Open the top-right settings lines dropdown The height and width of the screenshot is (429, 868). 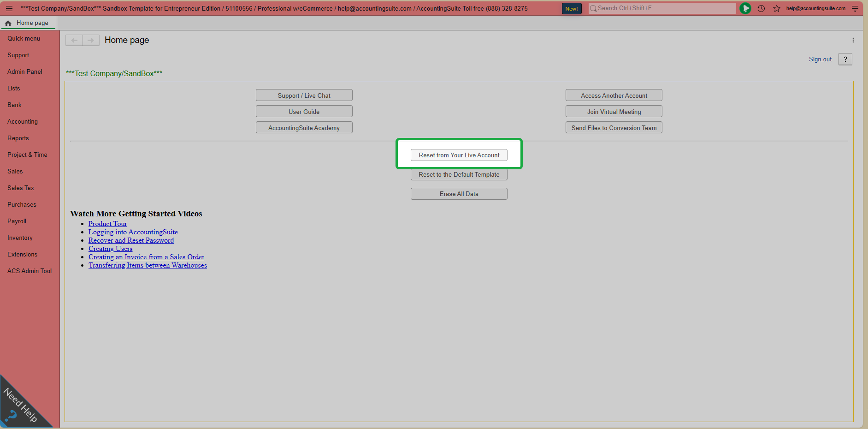pyautogui.click(x=855, y=8)
